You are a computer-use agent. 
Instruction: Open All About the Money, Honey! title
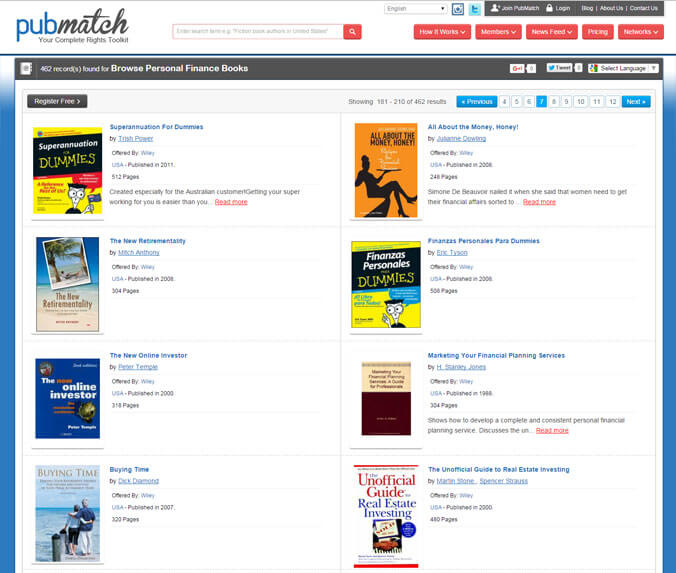[473, 127]
